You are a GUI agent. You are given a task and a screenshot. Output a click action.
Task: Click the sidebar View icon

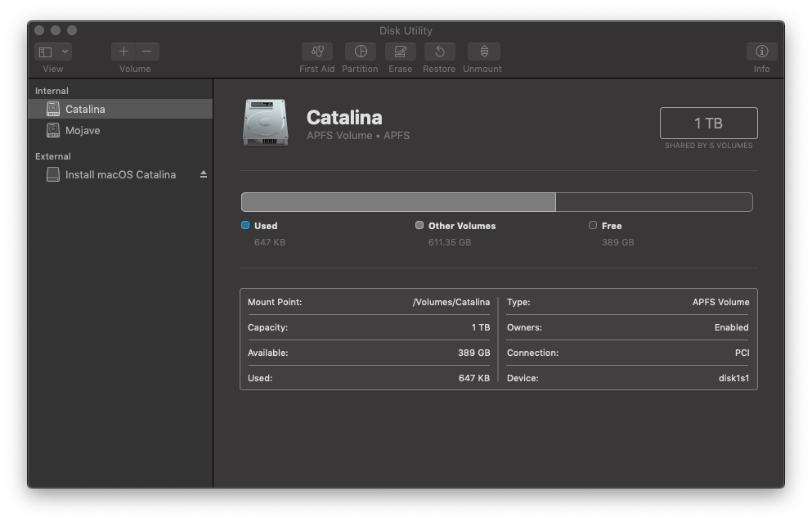(x=46, y=52)
